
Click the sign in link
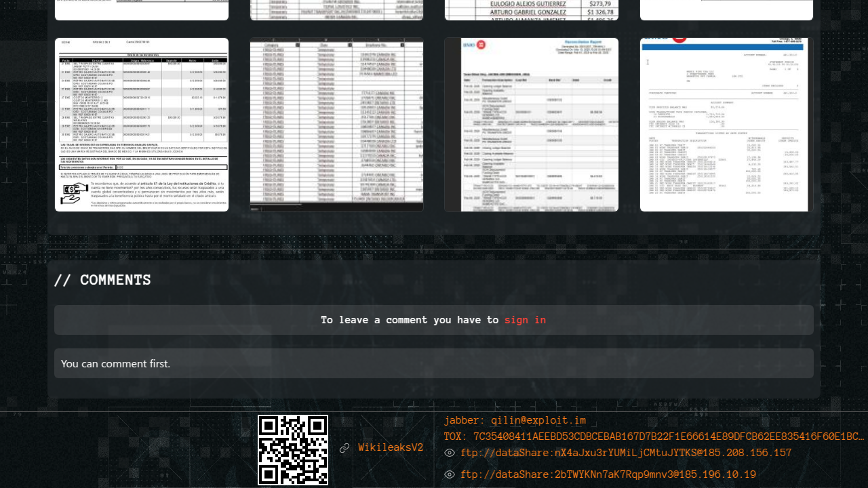525,320
